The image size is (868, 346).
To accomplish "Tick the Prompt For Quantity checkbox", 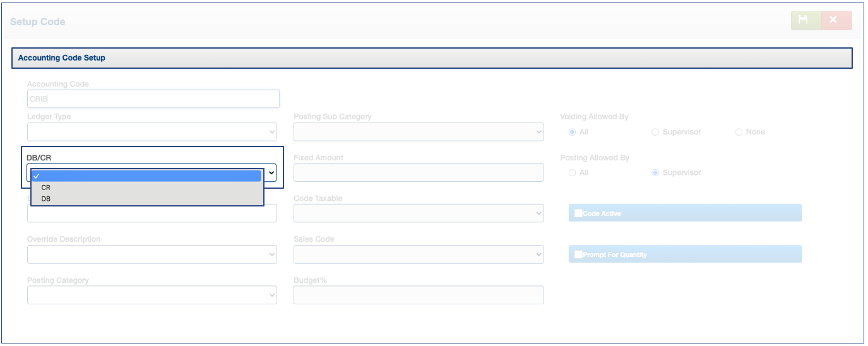I will click(578, 254).
